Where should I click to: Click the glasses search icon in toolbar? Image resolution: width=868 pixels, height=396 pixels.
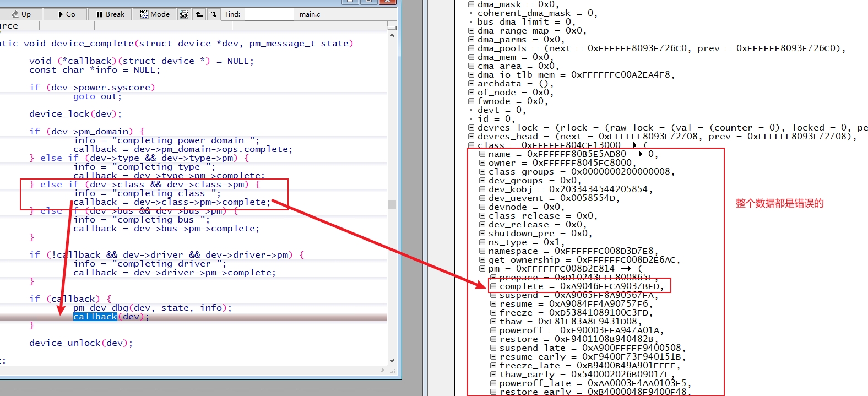coord(184,14)
